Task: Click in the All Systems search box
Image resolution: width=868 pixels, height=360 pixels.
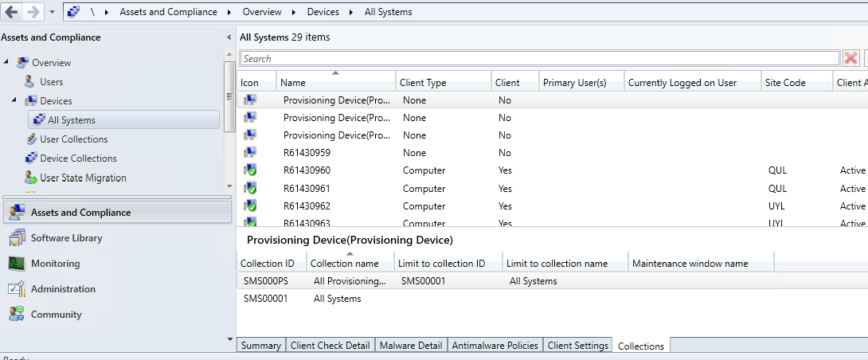Action: click(x=540, y=58)
